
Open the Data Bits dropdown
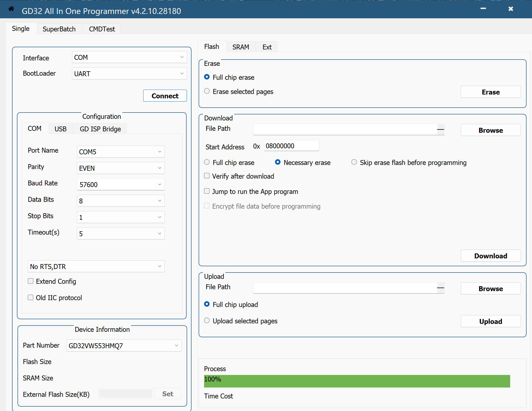tap(121, 201)
